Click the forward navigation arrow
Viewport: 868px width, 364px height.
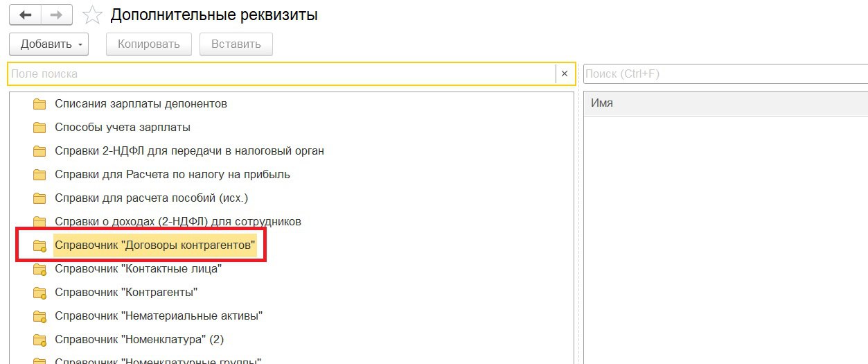(57, 15)
